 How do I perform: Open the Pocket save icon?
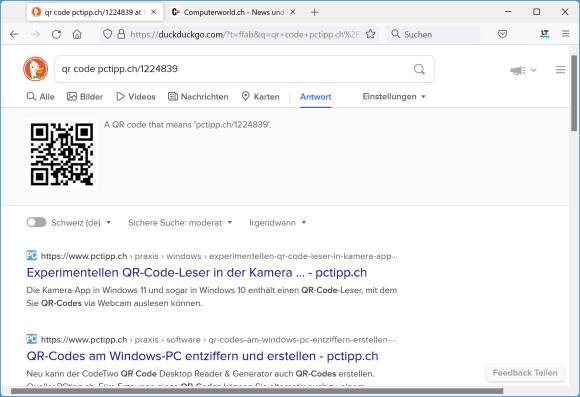pyautogui.click(x=502, y=34)
